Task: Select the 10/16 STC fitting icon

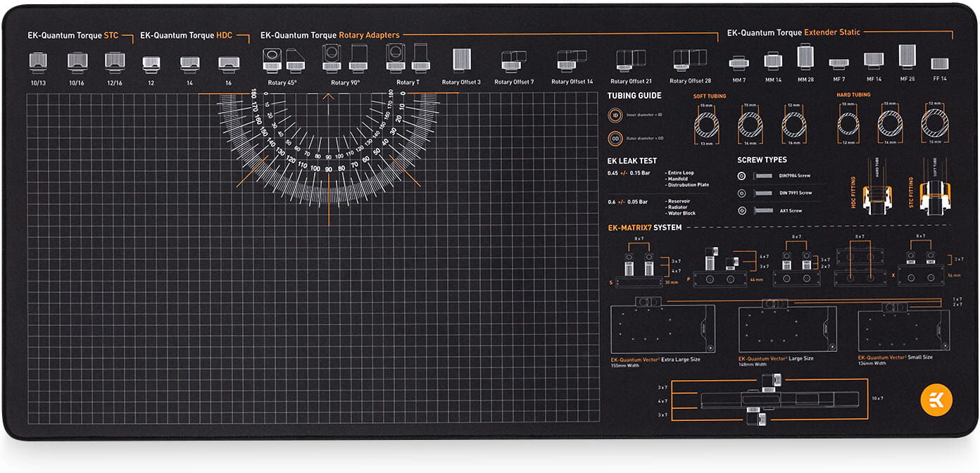Action: click(x=77, y=62)
